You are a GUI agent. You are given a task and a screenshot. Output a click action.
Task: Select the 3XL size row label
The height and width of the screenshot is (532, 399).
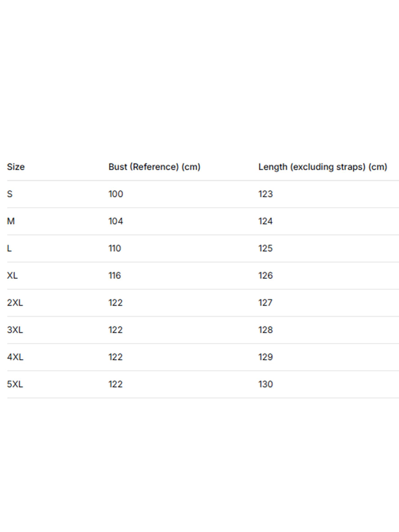pyautogui.click(x=15, y=330)
